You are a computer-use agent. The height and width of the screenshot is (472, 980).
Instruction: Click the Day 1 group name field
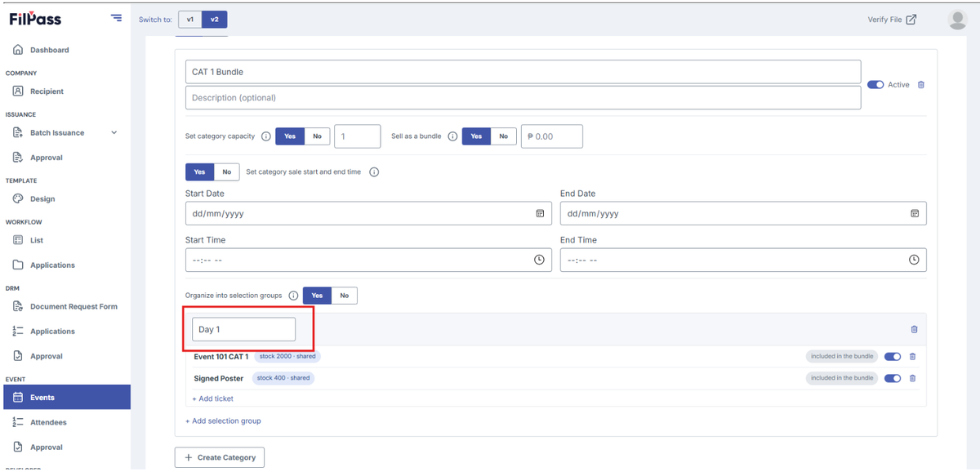[x=243, y=329]
